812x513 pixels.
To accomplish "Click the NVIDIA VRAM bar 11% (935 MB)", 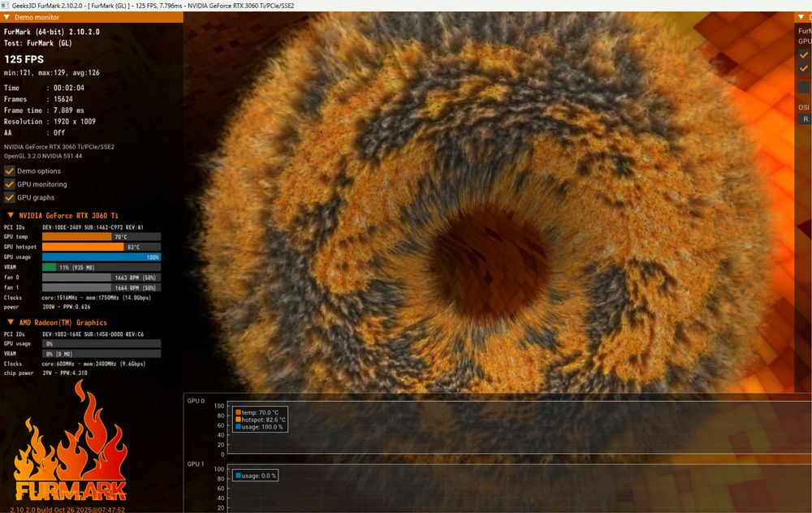I will click(101, 267).
